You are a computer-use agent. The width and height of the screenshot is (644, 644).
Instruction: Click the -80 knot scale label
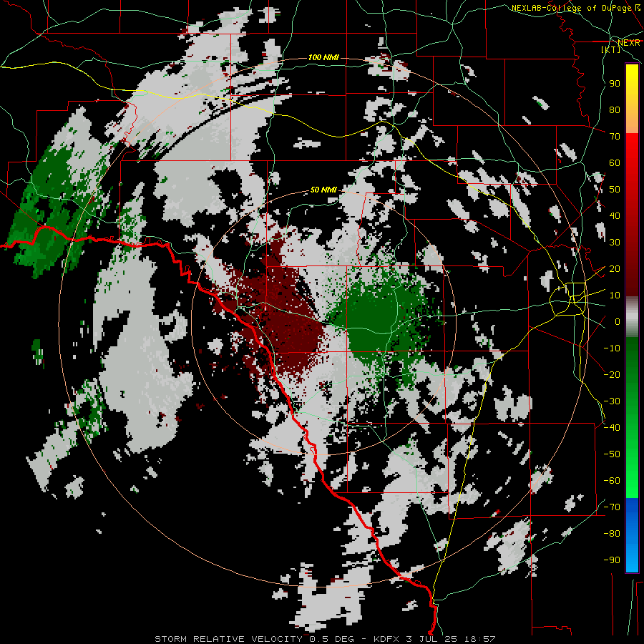pyautogui.click(x=612, y=534)
